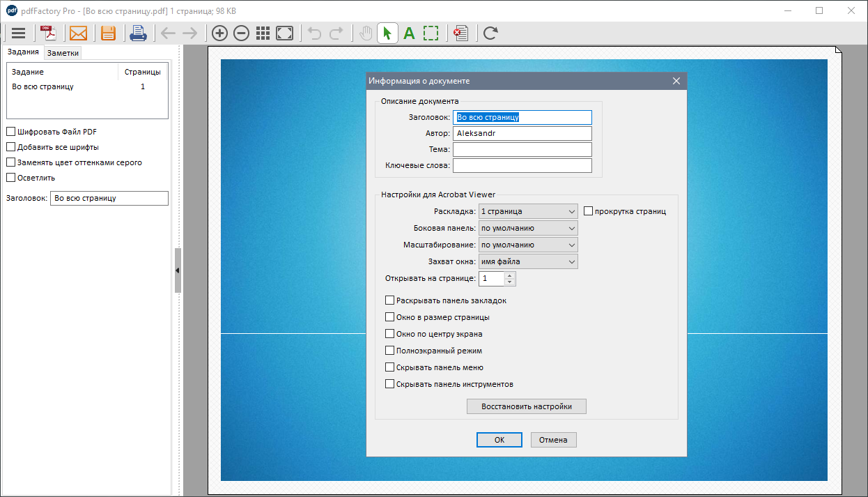The height and width of the screenshot is (497, 868).
Task: Enable the Осветлить checkbox
Action: tap(10, 178)
